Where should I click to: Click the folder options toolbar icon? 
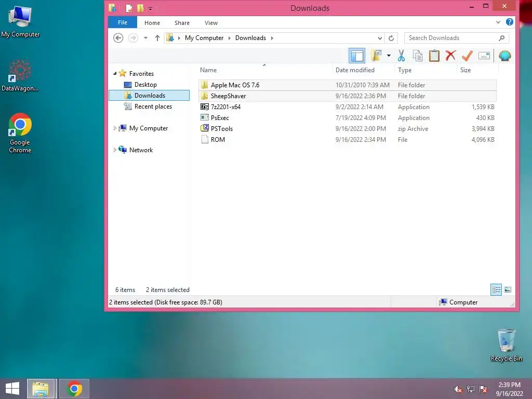click(x=376, y=56)
